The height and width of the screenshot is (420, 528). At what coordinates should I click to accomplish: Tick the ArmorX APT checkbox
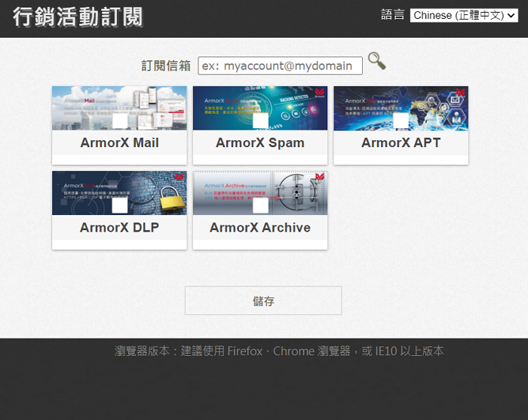tap(401, 121)
